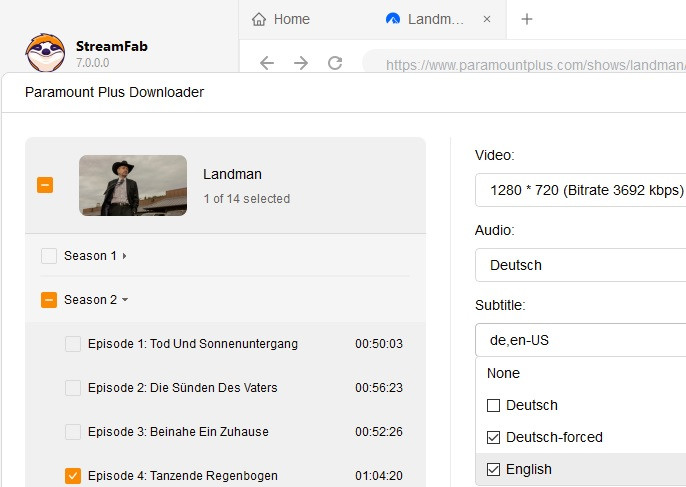Click the Landman show thumbnail
This screenshot has width=686, height=487.
(x=133, y=185)
